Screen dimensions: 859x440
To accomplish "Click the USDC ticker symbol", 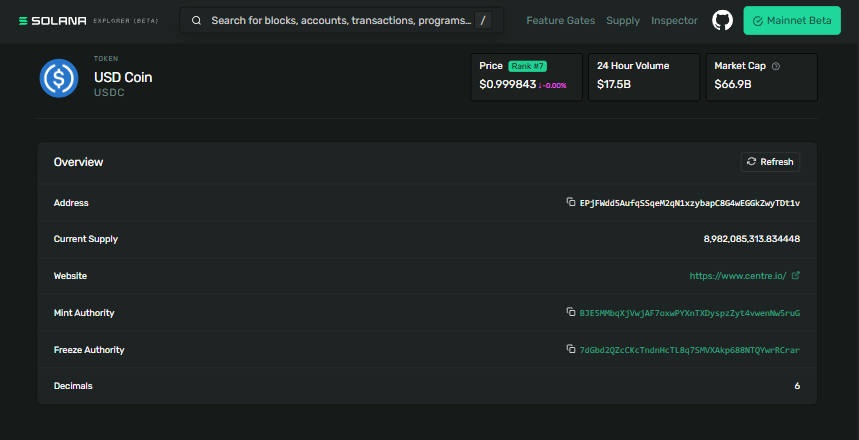I will click(110, 93).
